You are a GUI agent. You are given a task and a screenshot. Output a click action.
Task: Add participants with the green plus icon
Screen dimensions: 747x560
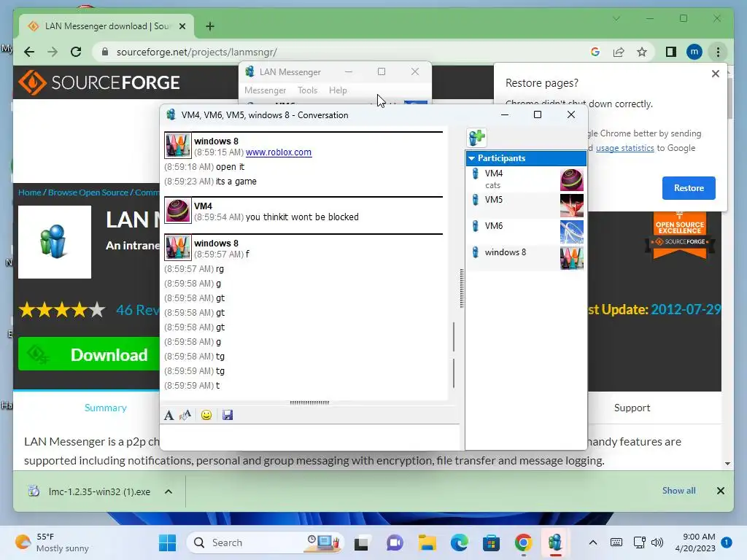click(x=477, y=138)
